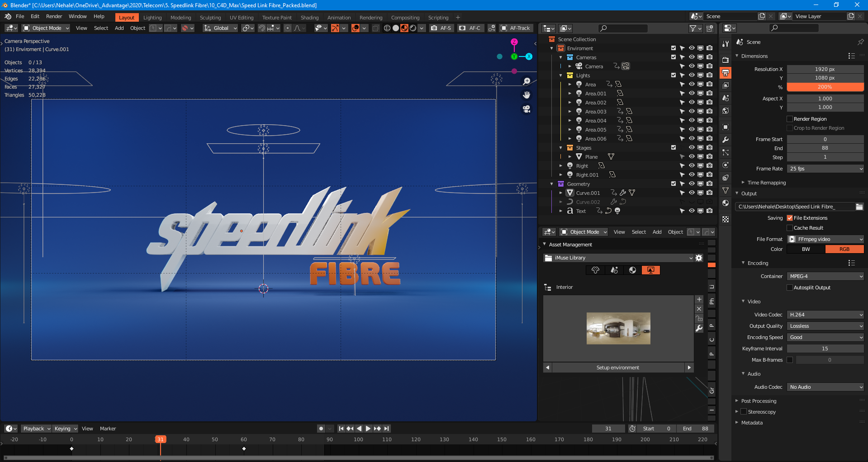
Task: Open the Render menu
Action: point(54,16)
